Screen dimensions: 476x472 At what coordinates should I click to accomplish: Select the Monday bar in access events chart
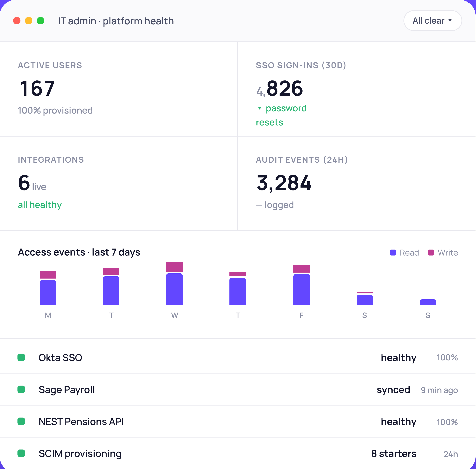(x=48, y=288)
